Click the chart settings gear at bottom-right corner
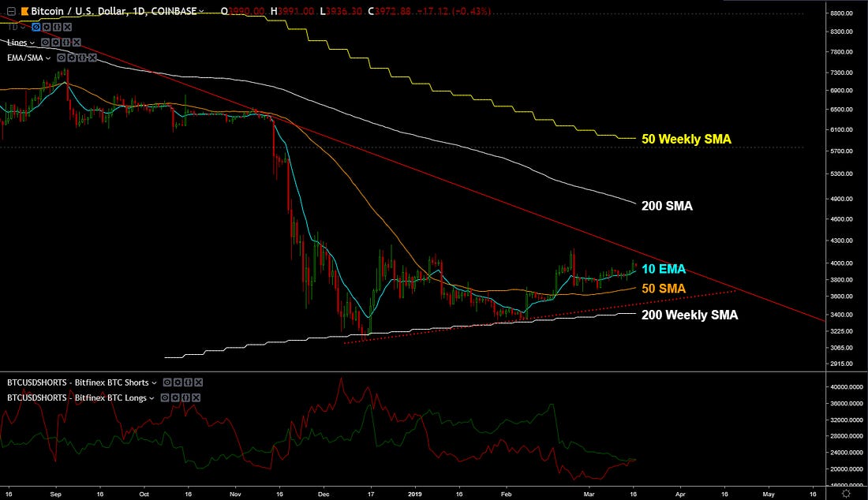This screenshot has height=500, width=868. (847, 492)
